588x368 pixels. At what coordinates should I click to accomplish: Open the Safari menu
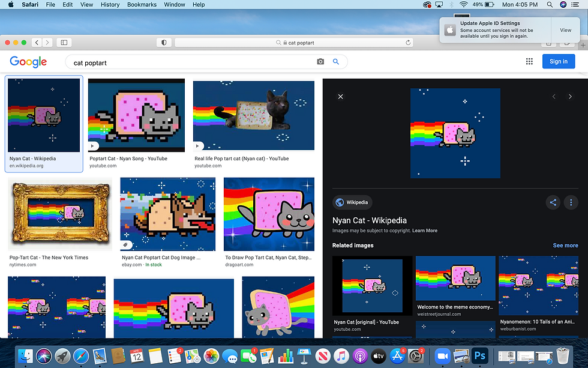[x=30, y=4]
